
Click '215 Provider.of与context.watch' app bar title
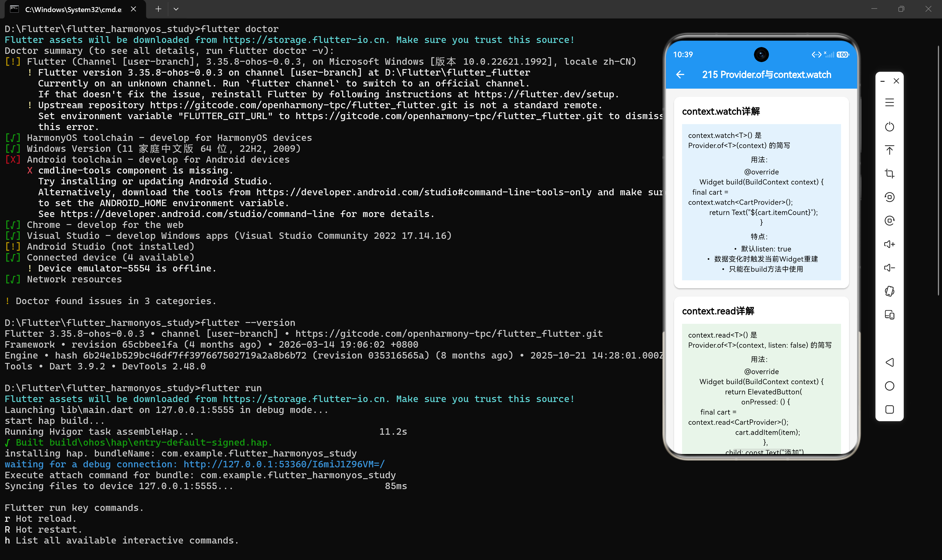tap(766, 75)
